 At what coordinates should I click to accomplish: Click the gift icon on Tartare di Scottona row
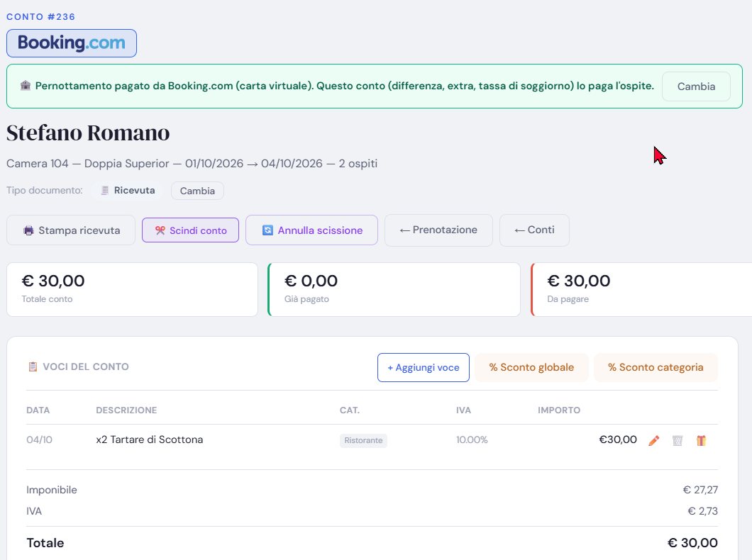click(701, 440)
